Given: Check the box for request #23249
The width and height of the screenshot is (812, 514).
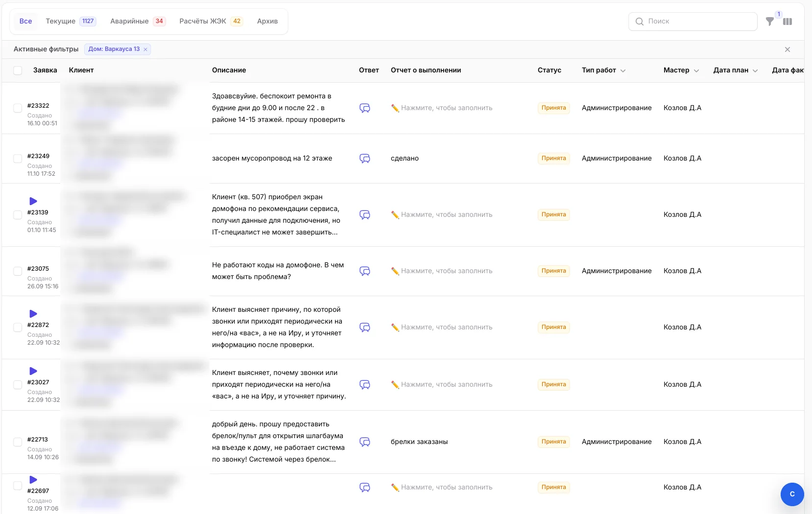Looking at the screenshot, I should (x=18, y=159).
